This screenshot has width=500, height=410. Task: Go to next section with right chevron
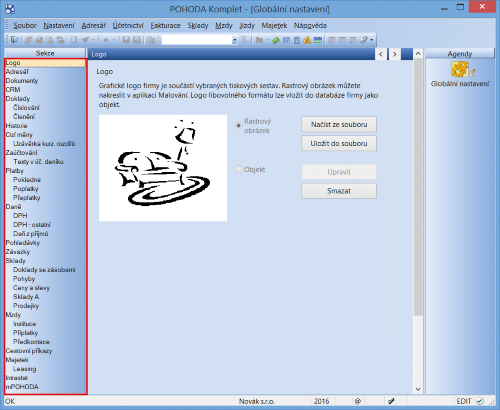pyautogui.click(x=395, y=54)
